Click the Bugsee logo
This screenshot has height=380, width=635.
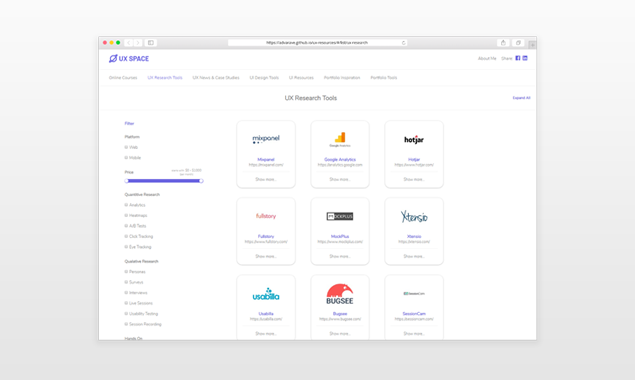[x=340, y=294]
